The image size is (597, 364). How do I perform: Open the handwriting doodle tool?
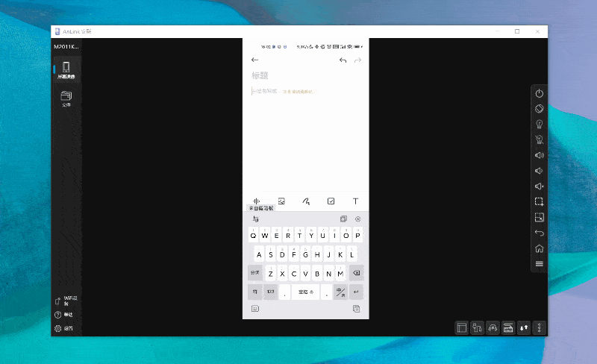306,201
